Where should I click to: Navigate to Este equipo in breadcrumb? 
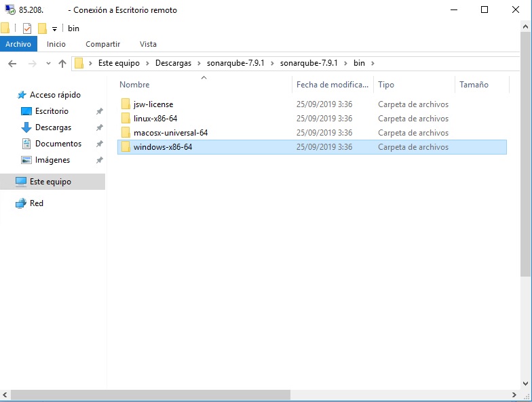tap(119, 63)
